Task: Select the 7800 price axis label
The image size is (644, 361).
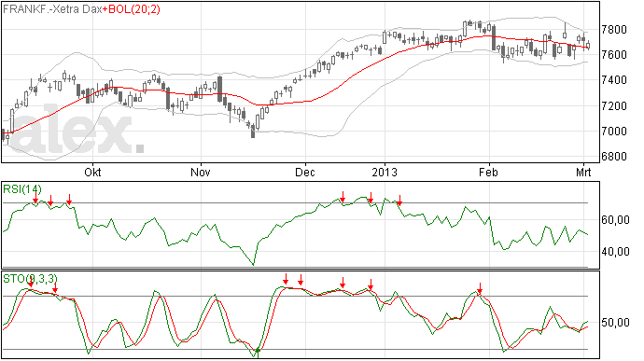Action: 614,30
